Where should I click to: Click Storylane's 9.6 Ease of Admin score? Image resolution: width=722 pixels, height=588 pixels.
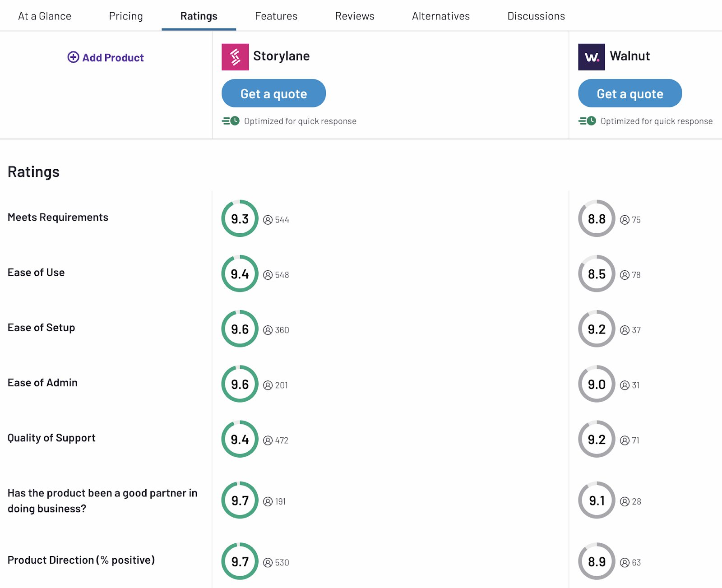click(240, 384)
